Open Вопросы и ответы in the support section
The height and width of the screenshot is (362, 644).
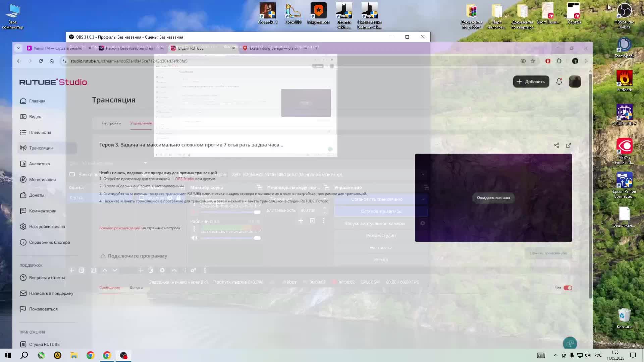tap(47, 278)
